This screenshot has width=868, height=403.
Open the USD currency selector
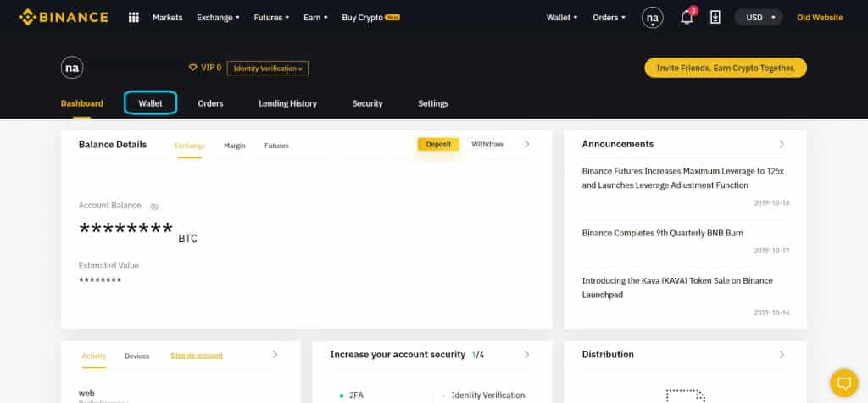(759, 18)
